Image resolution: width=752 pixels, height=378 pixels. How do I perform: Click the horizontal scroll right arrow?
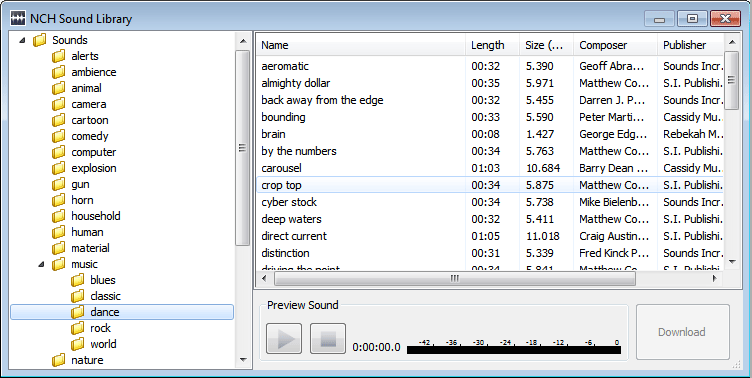click(715, 278)
